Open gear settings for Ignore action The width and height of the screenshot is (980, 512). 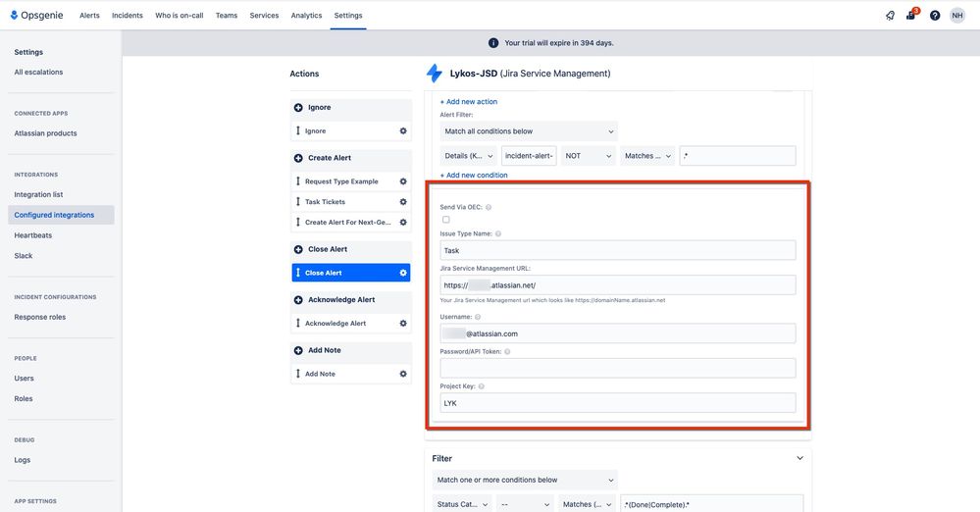click(x=403, y=131)
